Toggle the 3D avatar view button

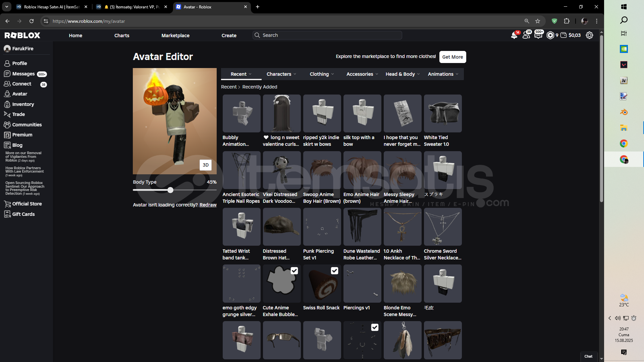(x=206, y=165)
